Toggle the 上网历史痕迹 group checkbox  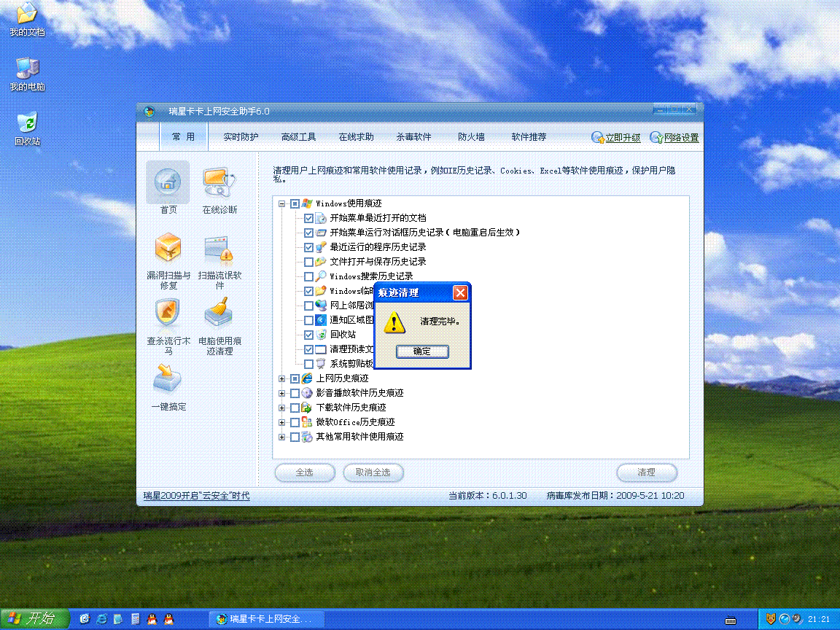point(295,378)
